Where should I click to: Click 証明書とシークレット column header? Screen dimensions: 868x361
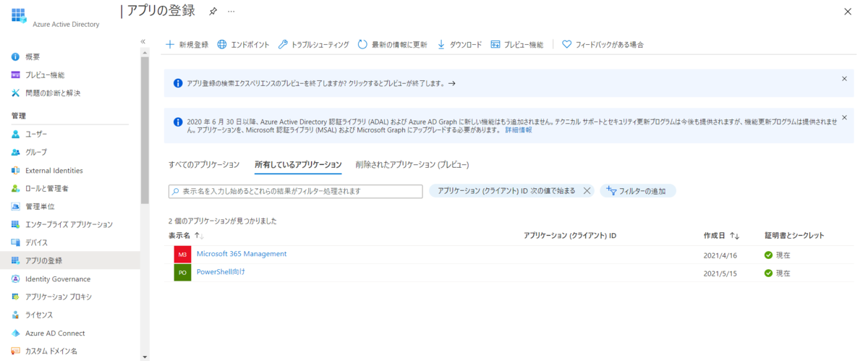[x=794, y=236]
